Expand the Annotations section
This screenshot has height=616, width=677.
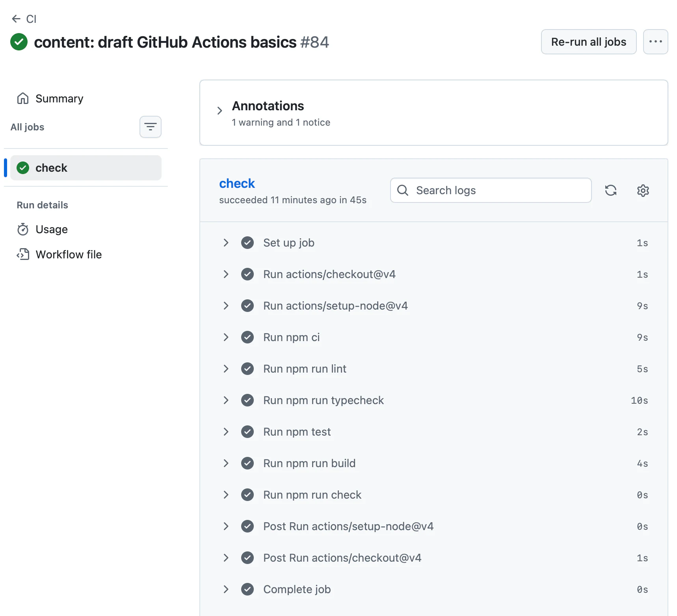pos(220,111)
